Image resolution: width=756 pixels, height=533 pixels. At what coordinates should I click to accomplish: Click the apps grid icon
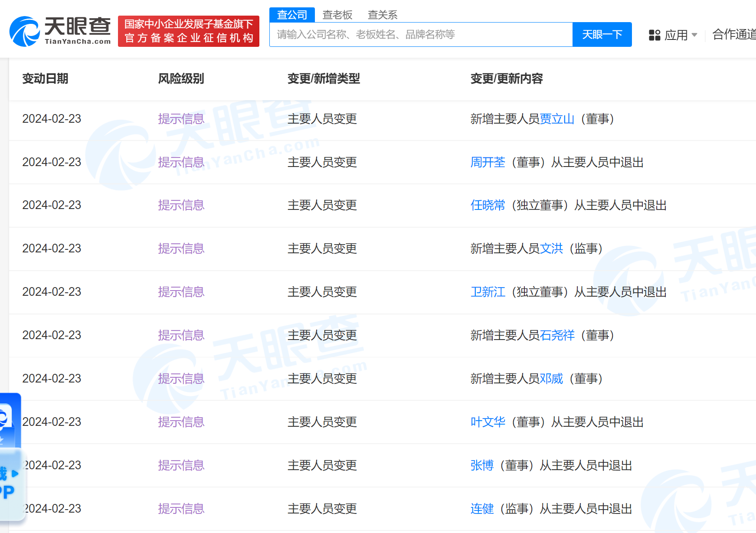click(x=654, y=35)
